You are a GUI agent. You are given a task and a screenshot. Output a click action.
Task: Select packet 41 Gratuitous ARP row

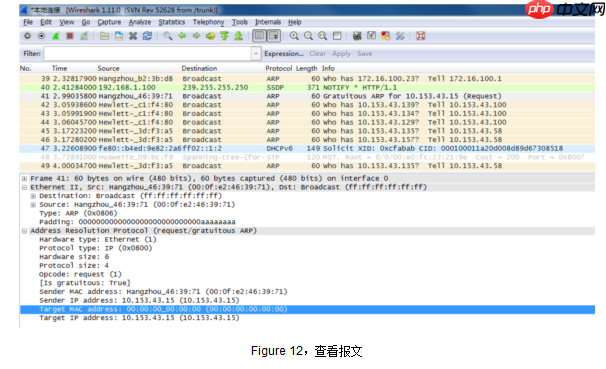[307, 96]
